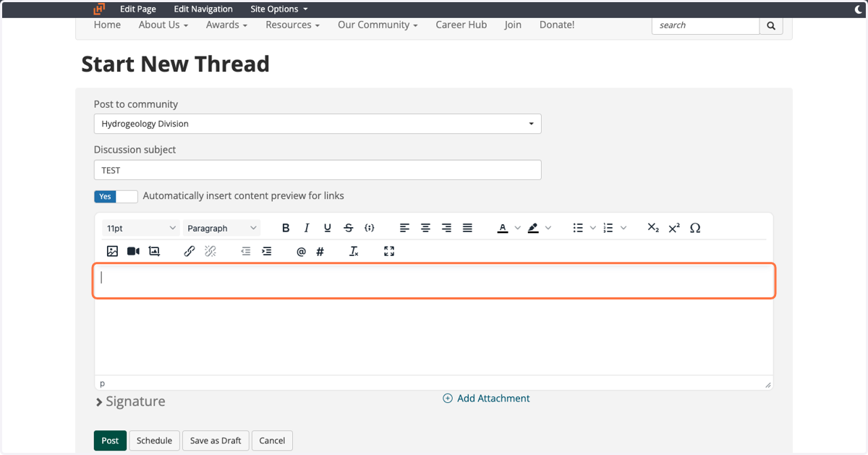
Task: Toggle underline formatting
Action: click(328, 228)
